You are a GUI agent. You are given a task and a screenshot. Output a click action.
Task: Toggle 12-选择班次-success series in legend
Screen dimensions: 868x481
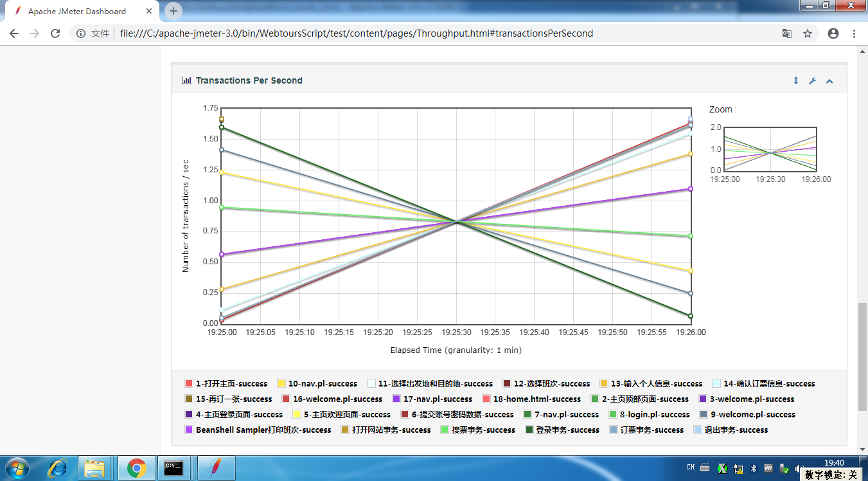tap(546, 383)
